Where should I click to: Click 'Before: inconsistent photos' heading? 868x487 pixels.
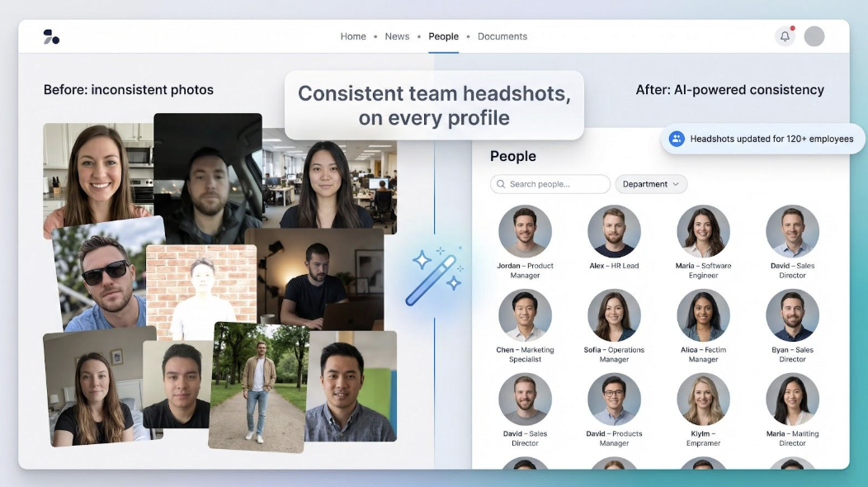point(129,90)
